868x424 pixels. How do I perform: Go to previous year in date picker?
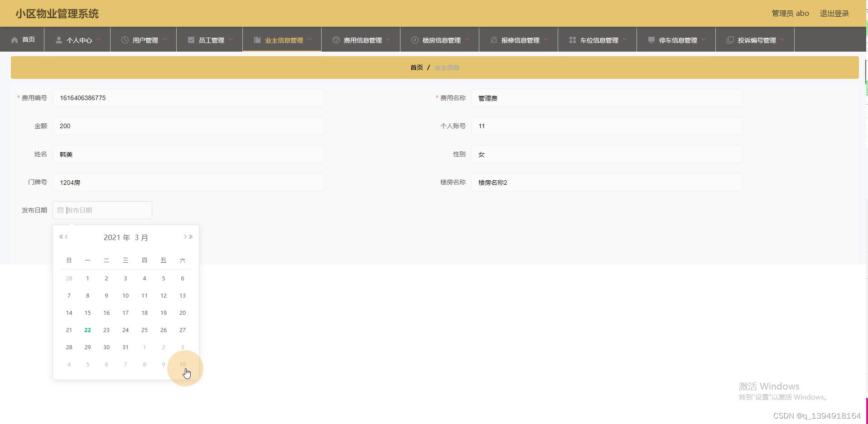[61, 237]
